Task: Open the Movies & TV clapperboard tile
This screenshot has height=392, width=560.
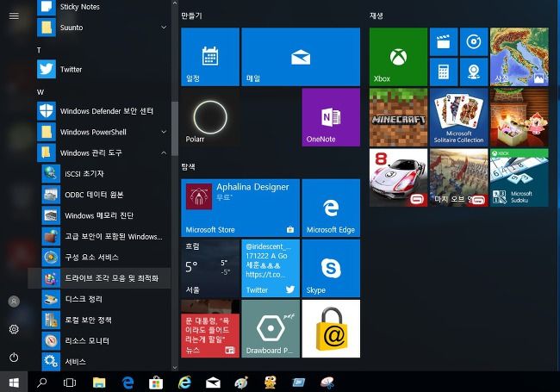Action: [444, 41]
